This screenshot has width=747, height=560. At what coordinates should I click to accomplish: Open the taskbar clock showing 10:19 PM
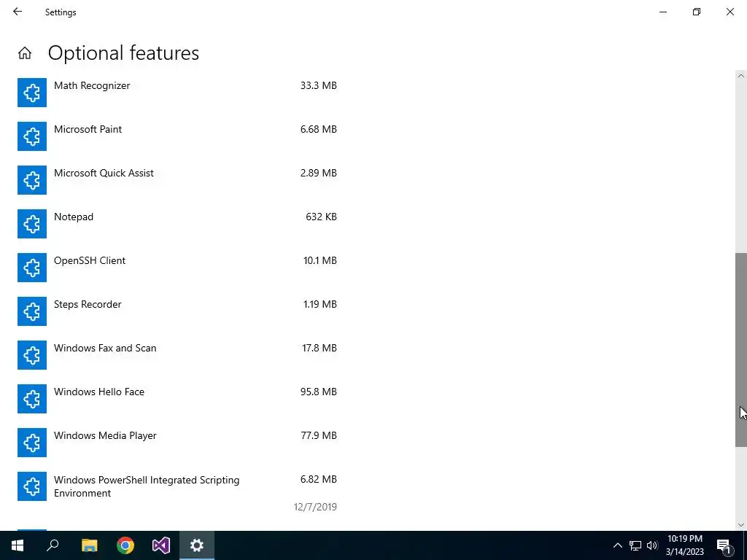click(x=685, y=545)
